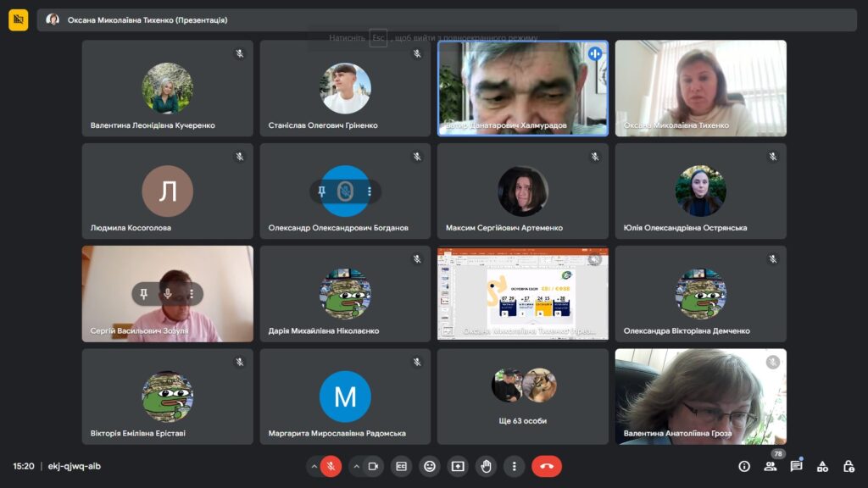Show the participants list with 78 people
This screenshot has height=488, width=868.
pos(770,466)
